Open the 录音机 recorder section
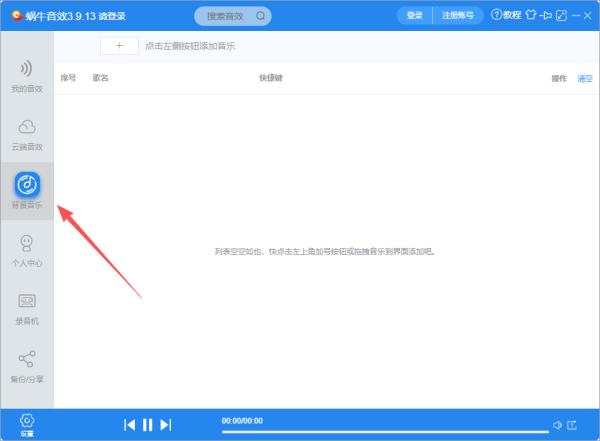Viewport: 600px width, 441px height. [27, 309]
